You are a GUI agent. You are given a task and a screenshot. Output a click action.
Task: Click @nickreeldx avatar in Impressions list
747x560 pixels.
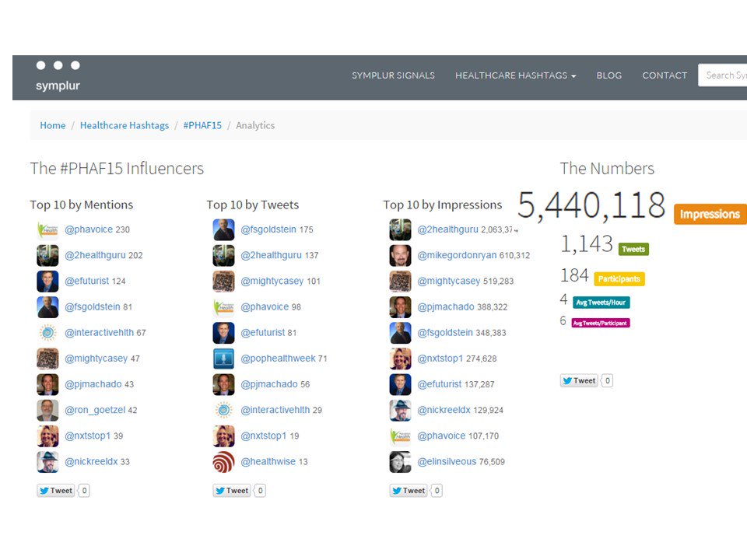(400, 410)
